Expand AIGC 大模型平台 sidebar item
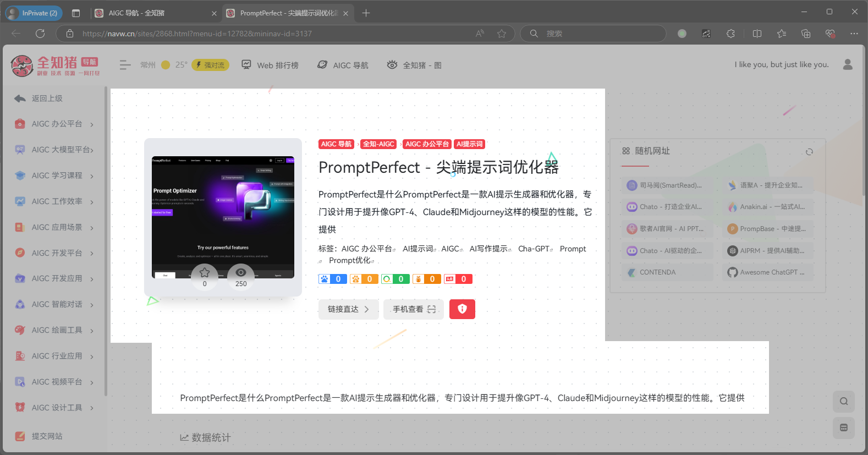868x455 pixels. coord(54,150)
